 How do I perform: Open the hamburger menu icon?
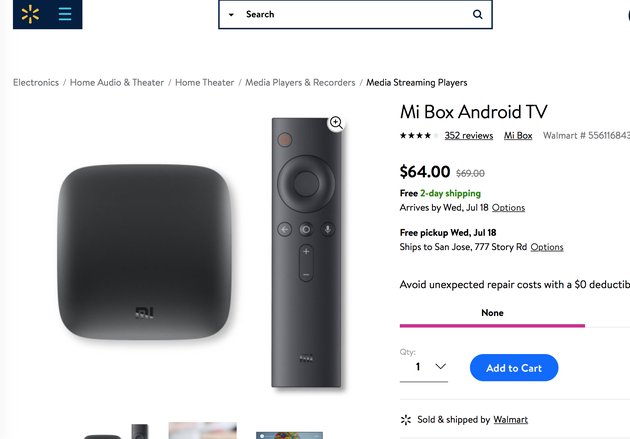[65, 14]
